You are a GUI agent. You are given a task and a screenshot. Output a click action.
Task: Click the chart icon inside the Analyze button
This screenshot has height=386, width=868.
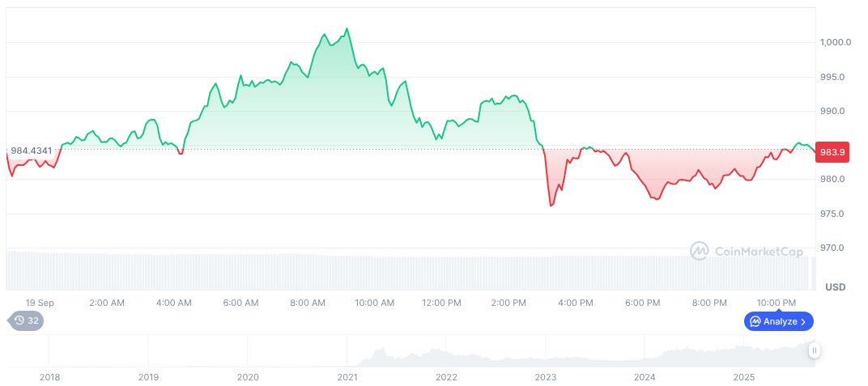coord(755,321)
